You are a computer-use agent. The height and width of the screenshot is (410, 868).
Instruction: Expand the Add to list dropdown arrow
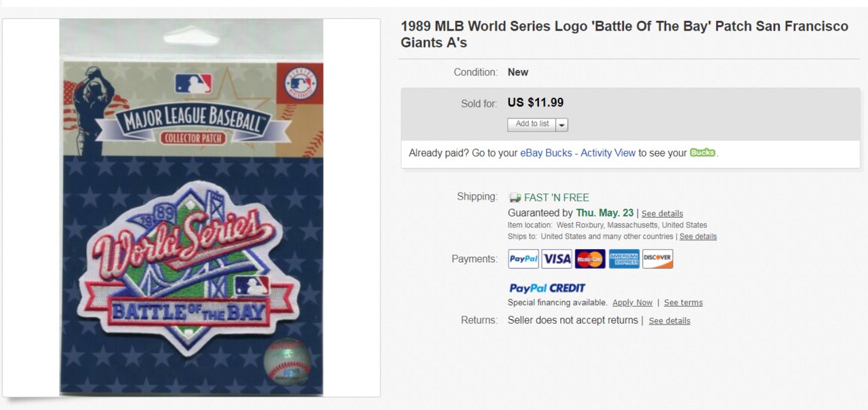tap(562, 125)
